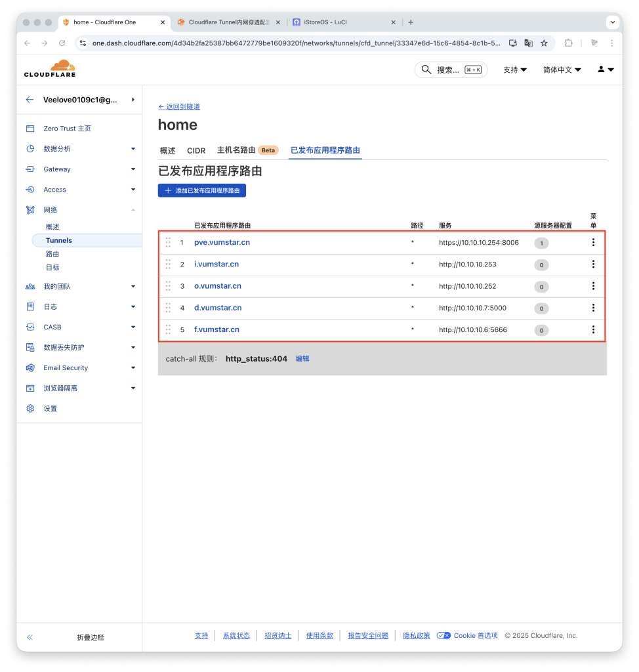
Task: Switch to the CIDR tab
Action: tap(196, 150)
